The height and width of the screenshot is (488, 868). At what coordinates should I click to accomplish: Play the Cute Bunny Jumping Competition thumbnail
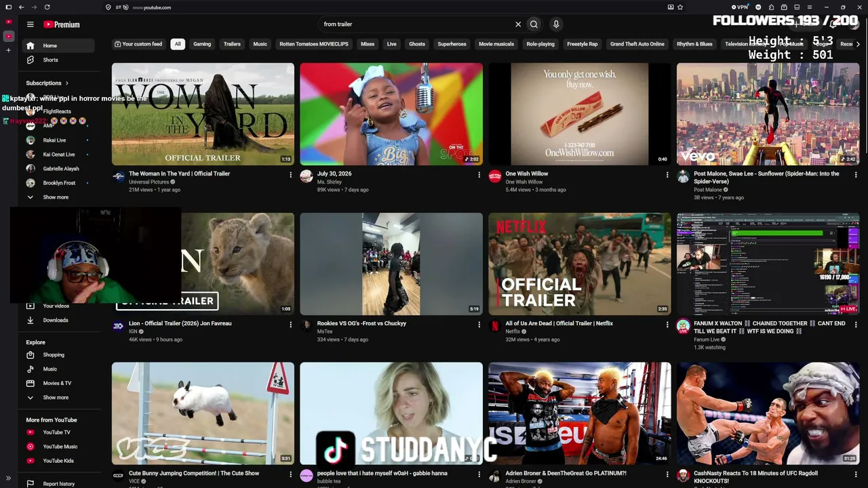pos(203,413)
